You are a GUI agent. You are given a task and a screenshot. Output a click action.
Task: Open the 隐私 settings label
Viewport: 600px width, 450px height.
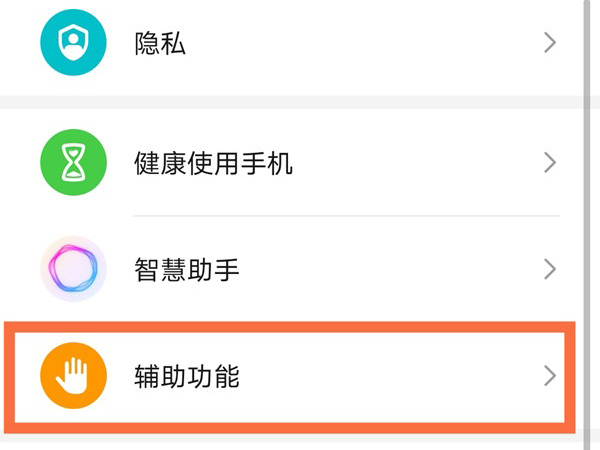click(x=160, y=43)
